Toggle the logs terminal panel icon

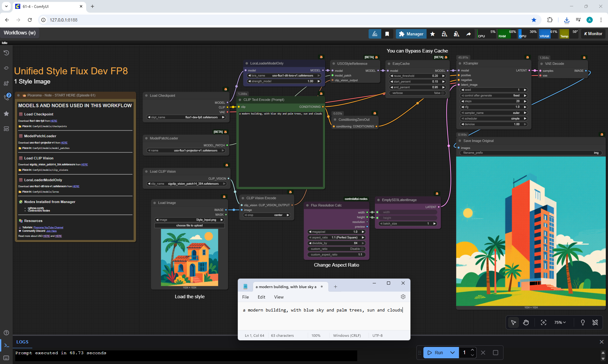6,345
